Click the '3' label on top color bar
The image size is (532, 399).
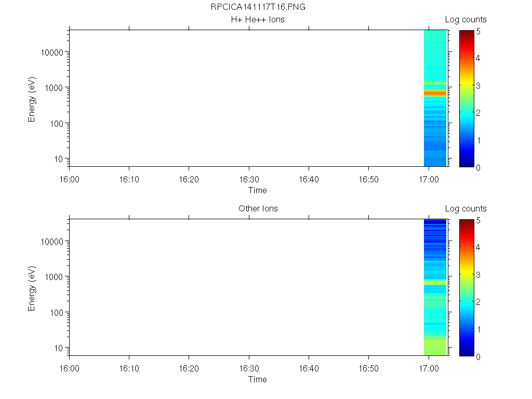pos(478,86)
